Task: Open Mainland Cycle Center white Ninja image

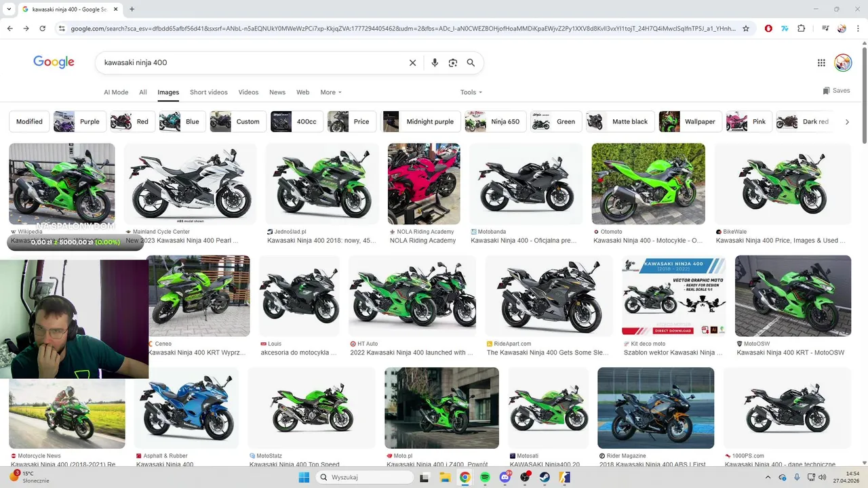Action: pyautogui.click(x=190, y=184)
